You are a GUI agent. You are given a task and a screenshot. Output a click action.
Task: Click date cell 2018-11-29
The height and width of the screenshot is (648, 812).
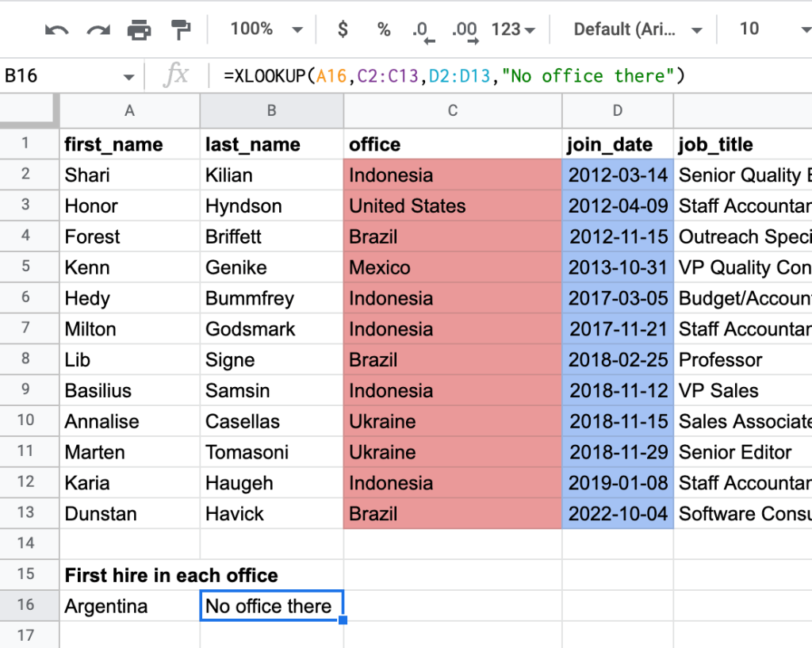tap(617, 452)
